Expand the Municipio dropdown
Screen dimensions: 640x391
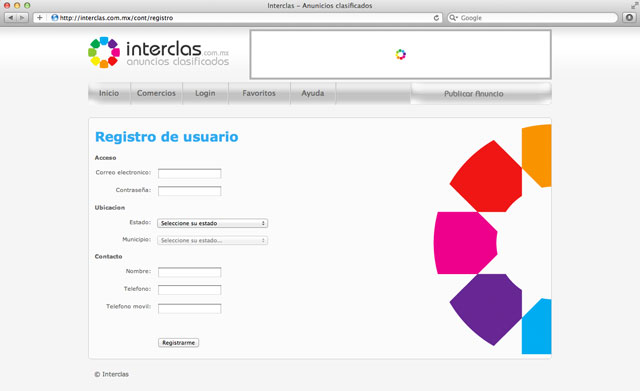point(212,240)
